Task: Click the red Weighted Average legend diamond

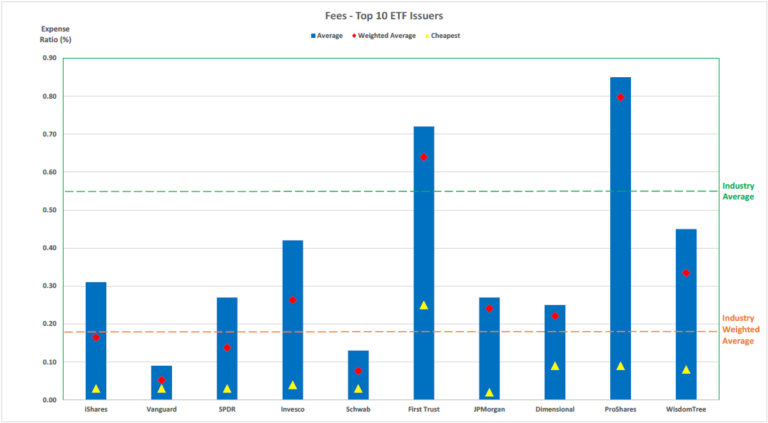Action: point(354,36)
